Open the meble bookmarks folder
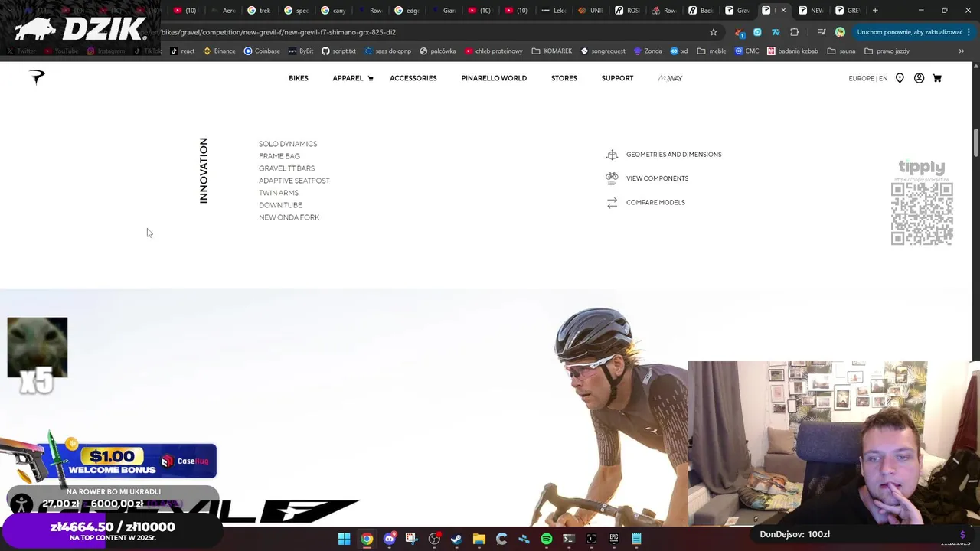980x551 pixels. point(711,51)
